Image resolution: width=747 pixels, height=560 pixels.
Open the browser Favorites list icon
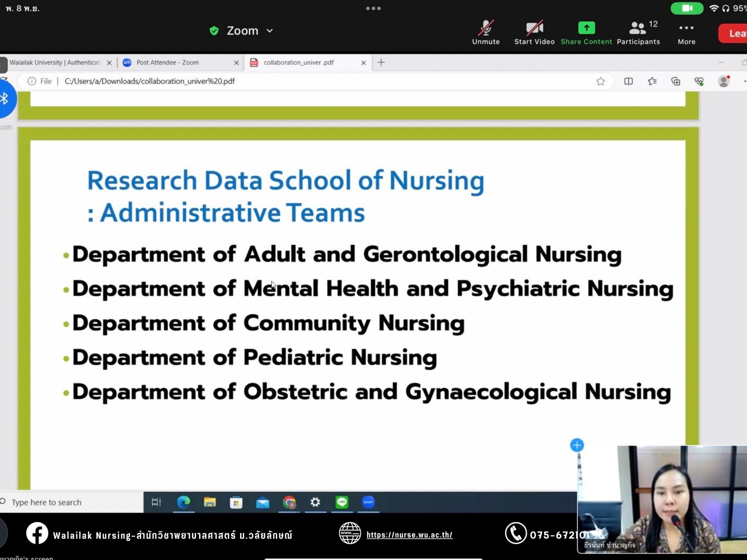coord(652,81)
